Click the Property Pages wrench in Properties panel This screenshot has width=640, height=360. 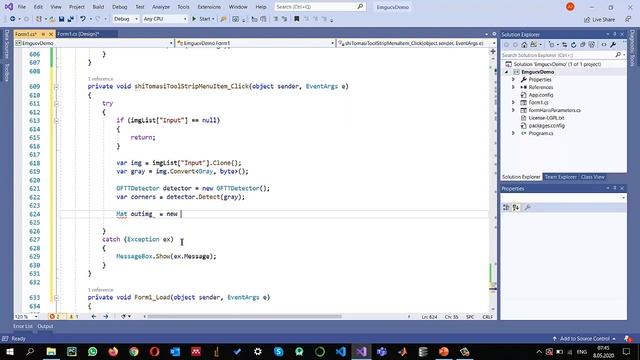coord(527,207)
